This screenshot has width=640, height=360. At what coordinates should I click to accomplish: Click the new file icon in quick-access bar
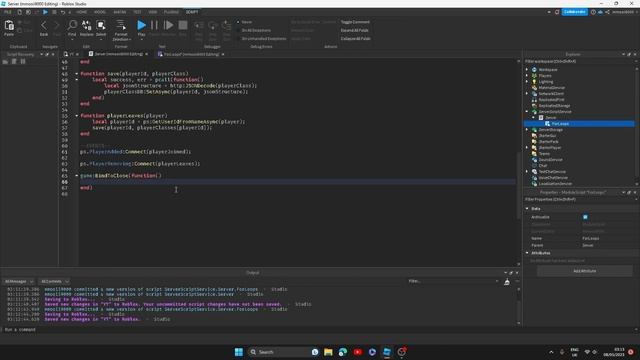19,12
